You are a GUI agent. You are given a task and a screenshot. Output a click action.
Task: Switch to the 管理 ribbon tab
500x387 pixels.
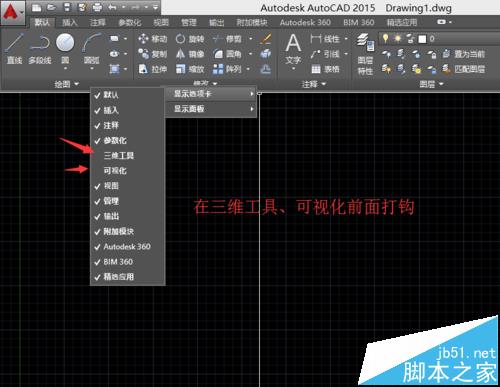click(x=189, y=22)
